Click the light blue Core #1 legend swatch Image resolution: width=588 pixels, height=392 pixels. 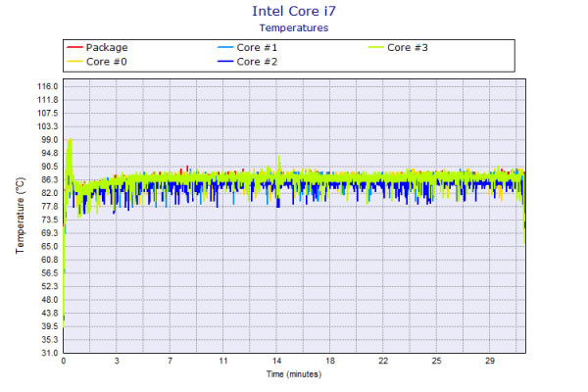point(225,47)
